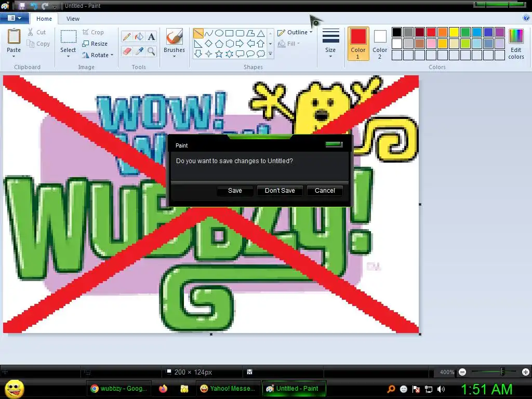Click the Save icon in title bar
532x399 pixels.
click(x=22, y=6)
